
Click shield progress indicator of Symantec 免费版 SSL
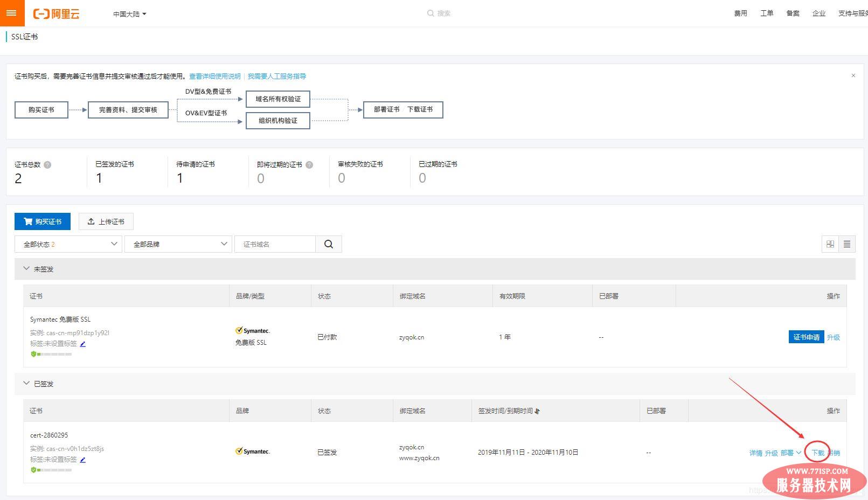(51, 354)
